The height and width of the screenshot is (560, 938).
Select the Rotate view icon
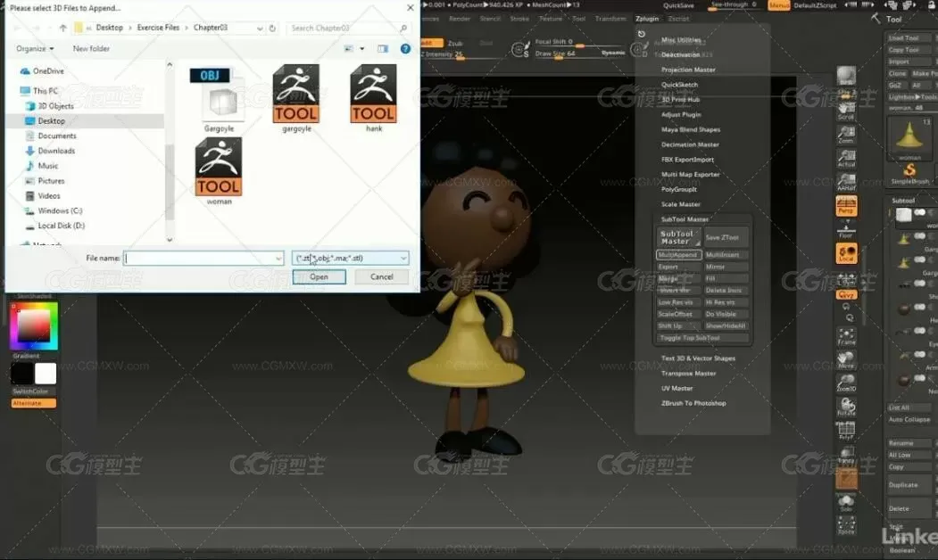(846, 407)
